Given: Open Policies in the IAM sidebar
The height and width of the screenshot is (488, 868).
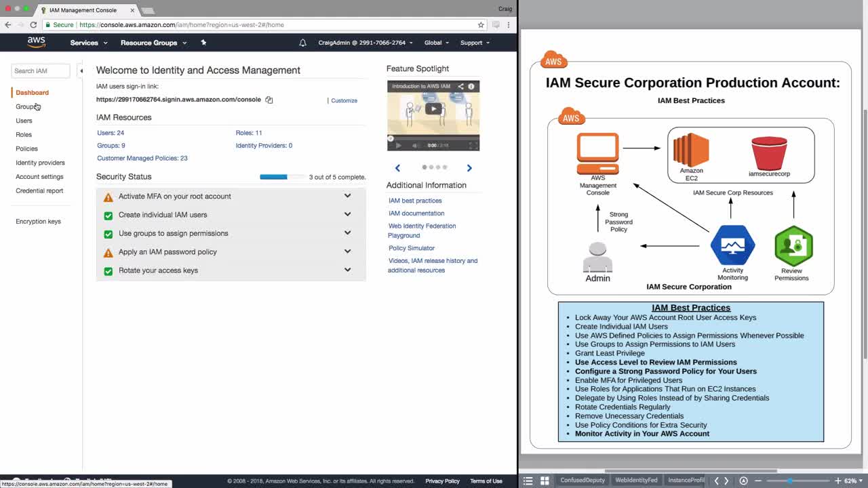Looking at the screenshot, I should [26, 148].
